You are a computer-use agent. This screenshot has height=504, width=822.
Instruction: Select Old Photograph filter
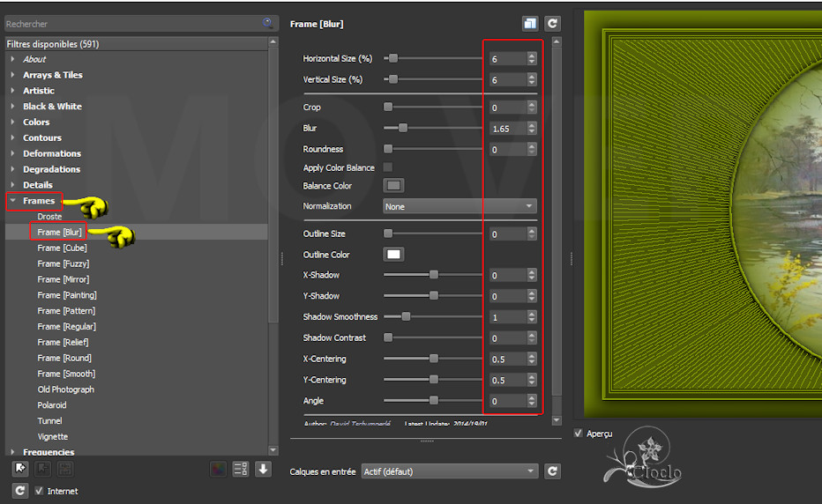click(x=65, y=389)
